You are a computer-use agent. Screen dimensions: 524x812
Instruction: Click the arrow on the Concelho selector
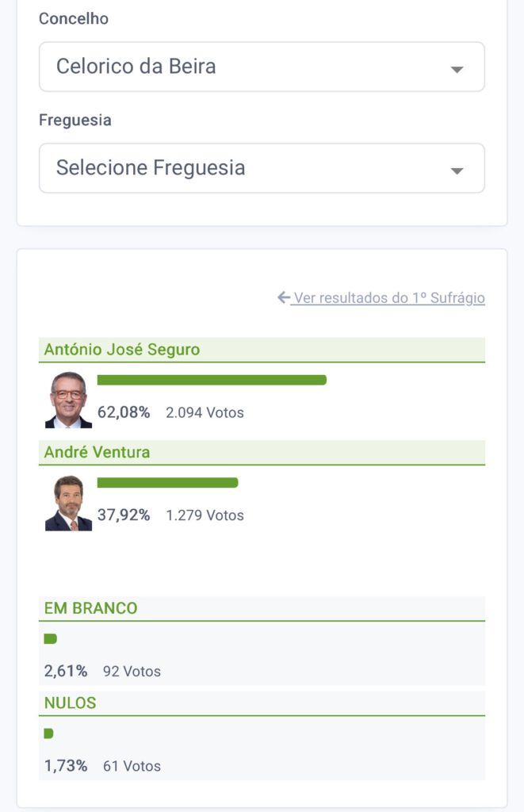tap(457, 69)
